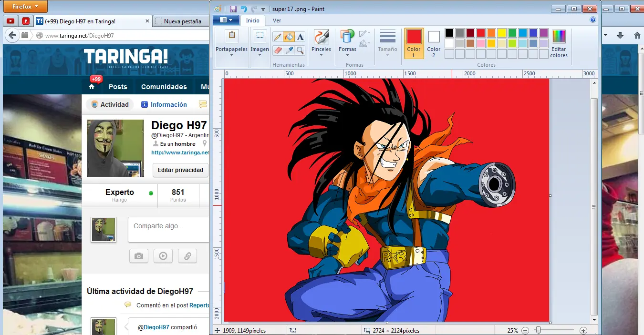Click the red P pinned tab in Firefox
The width and height of the screenshot is (644, 335).
(26, 21)
